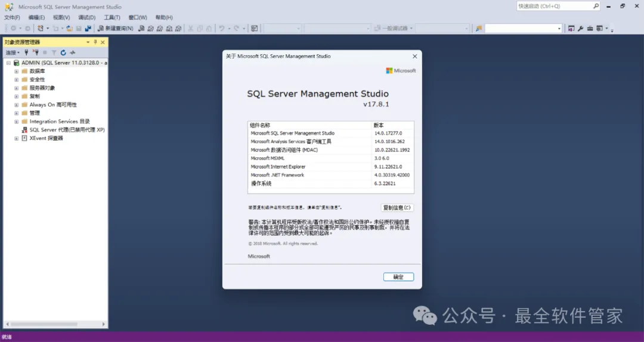
Task: Click the Undo arrow icon
Action: (221, 29)
